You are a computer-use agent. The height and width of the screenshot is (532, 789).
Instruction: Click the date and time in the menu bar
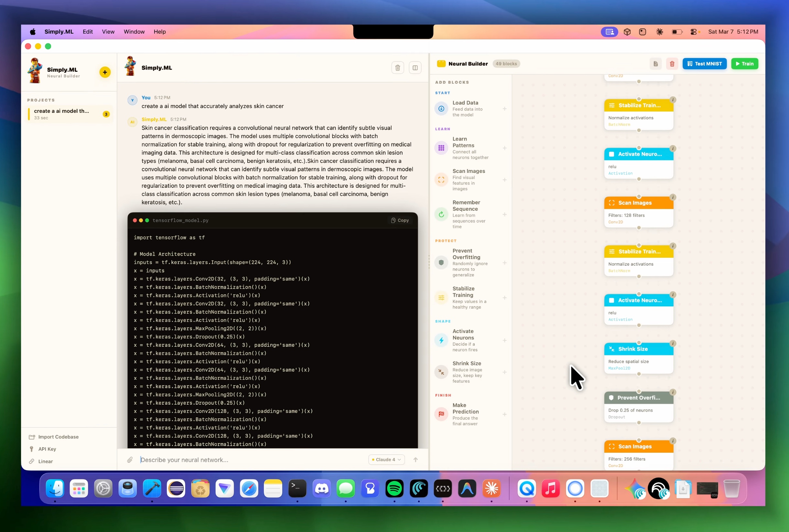733,32
